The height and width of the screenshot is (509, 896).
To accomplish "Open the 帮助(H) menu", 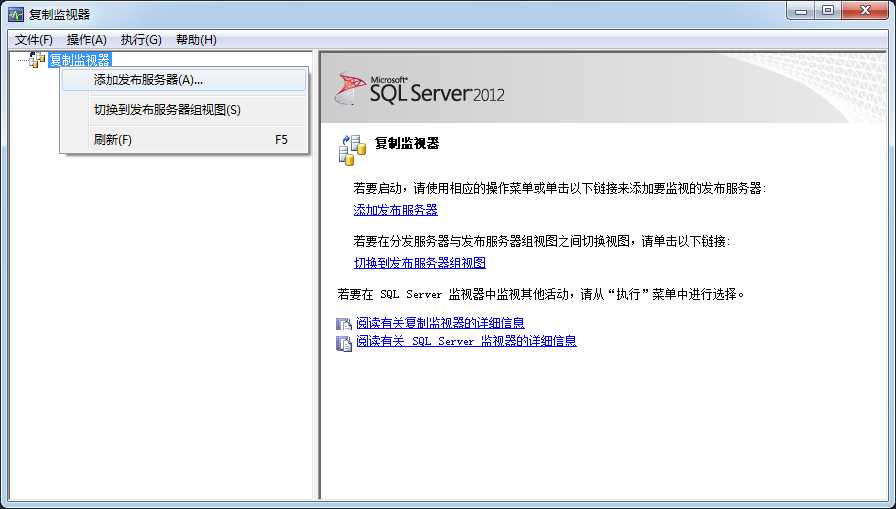I will pos(196,40).
